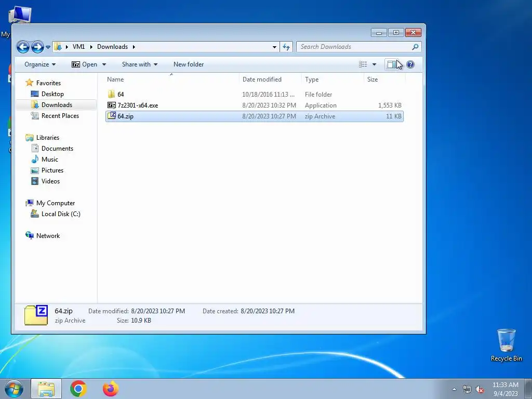Click the 1,553 KB size cell

click(390, 105)
